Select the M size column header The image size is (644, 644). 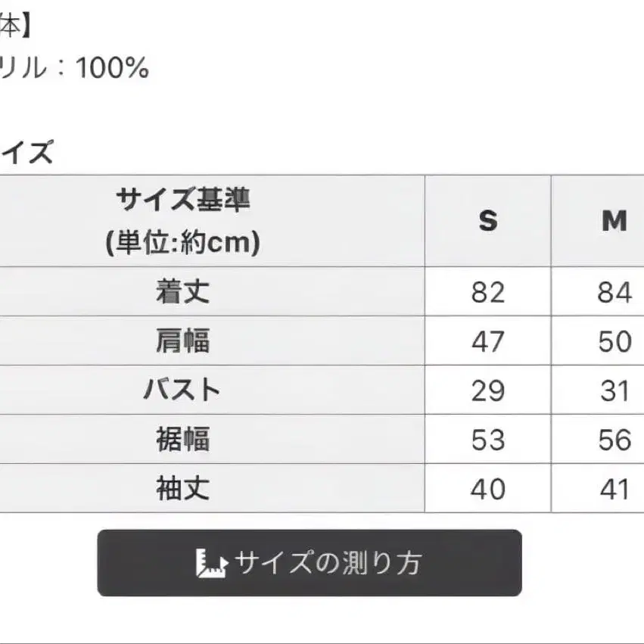point(614,221)
